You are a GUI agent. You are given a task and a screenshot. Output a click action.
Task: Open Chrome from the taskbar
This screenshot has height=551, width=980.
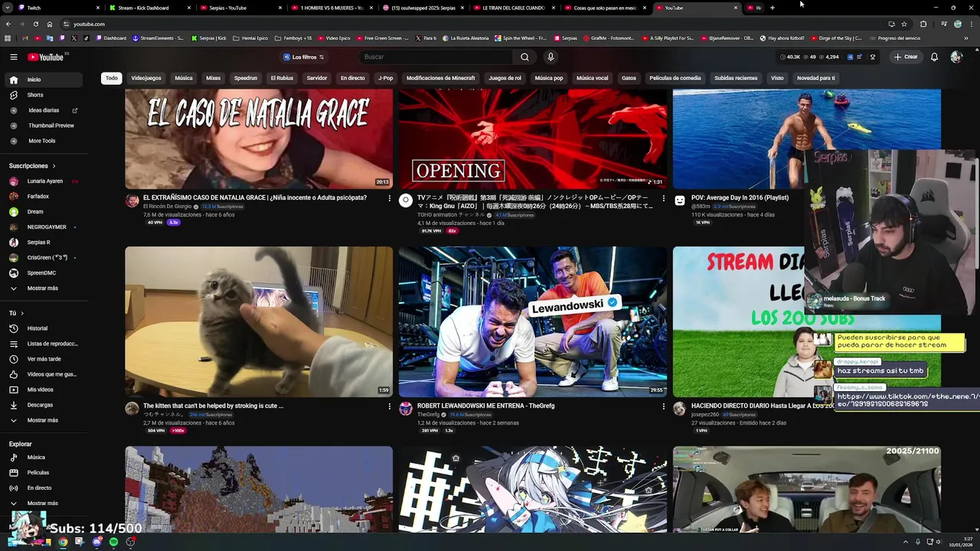click(63, 542)
